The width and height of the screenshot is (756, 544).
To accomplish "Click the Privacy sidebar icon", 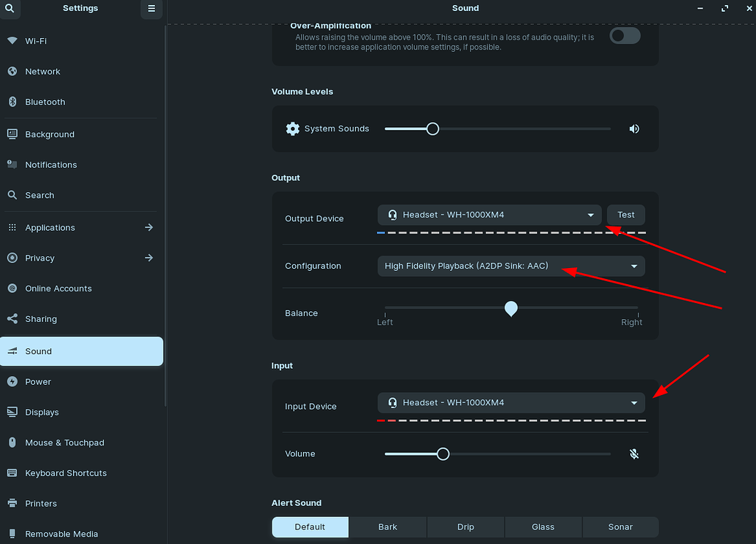I will pyautogui.click(x=12, y=258).
